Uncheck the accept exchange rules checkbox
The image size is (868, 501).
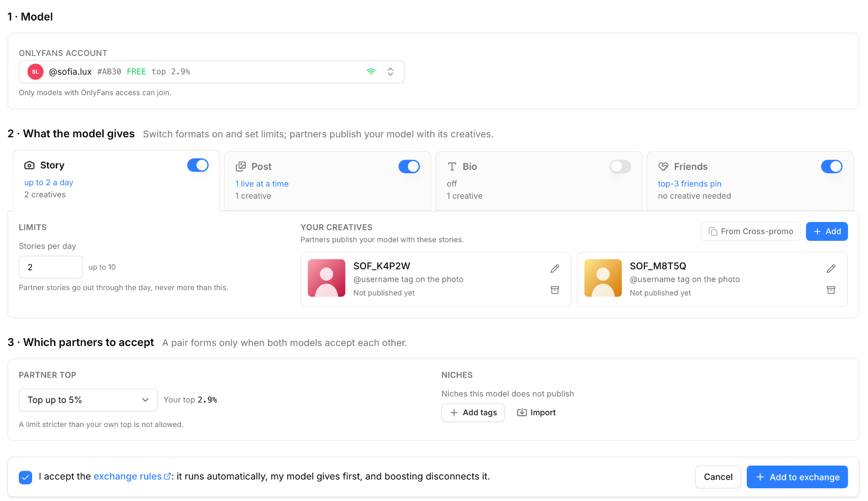(x=25, y=477)
